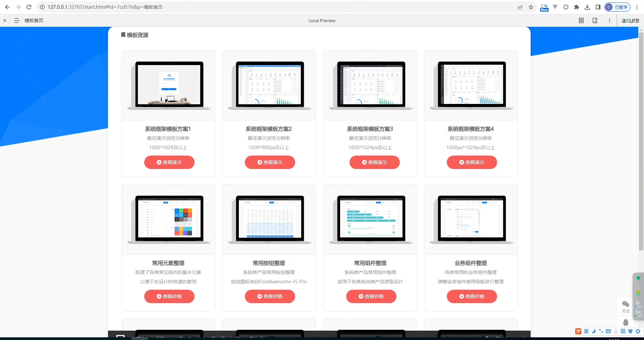Click the text 按钮图标来自FontAwesome v5 Pro
Screen dimensions: 644x340
click(269, 282)
